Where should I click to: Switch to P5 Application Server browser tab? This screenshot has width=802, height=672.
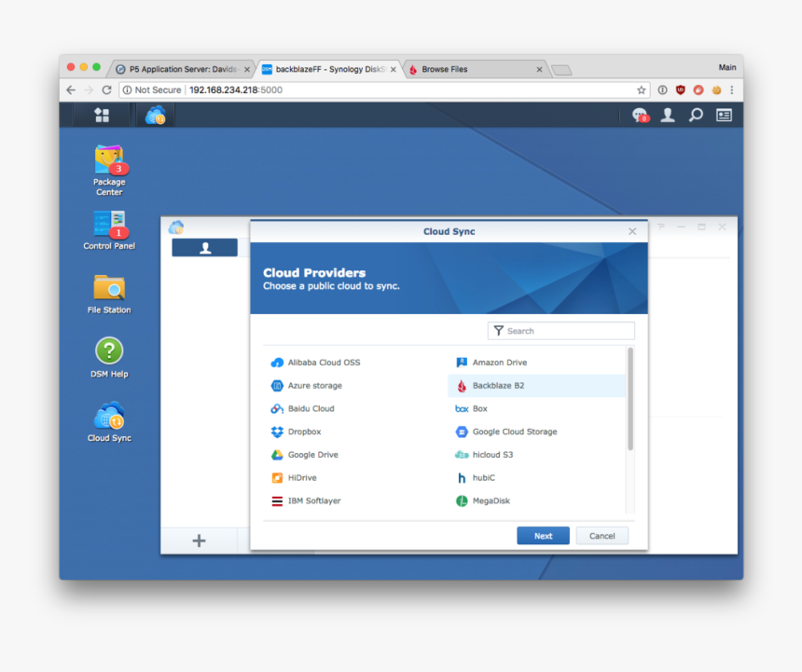click(183, 69)
